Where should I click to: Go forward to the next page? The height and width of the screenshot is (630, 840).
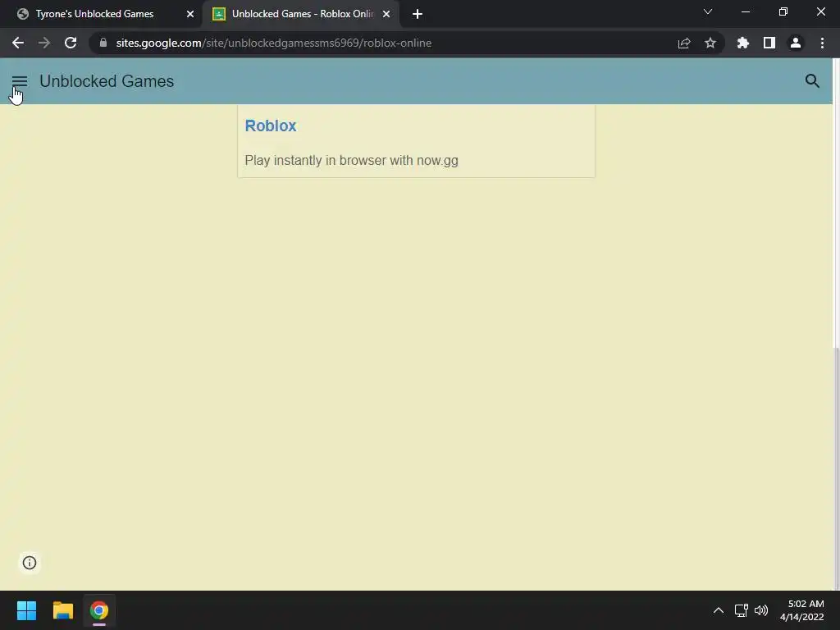click(44, 43)
